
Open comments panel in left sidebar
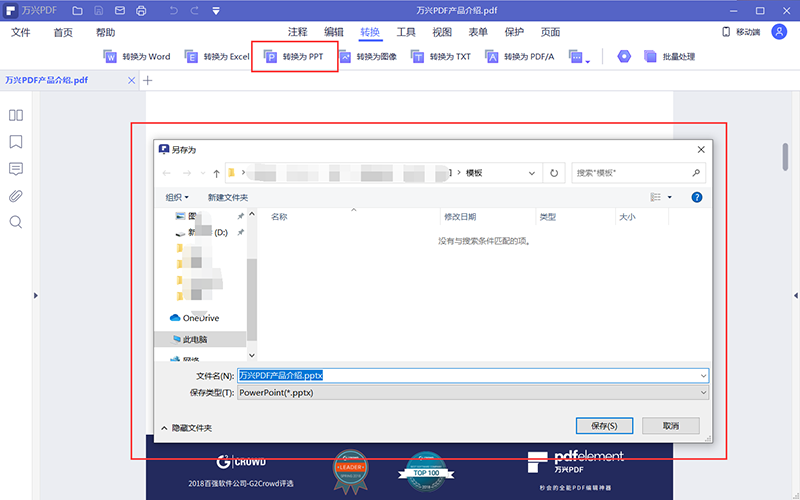click(16, 169)
